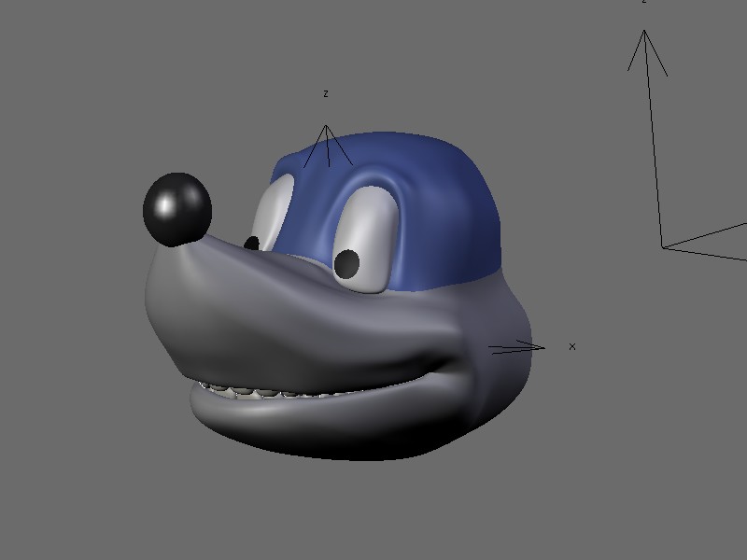Click the white of the large front eye
The width and height of the screenshot is (747, 560).
pyautogui.click(x=366, y=238)
